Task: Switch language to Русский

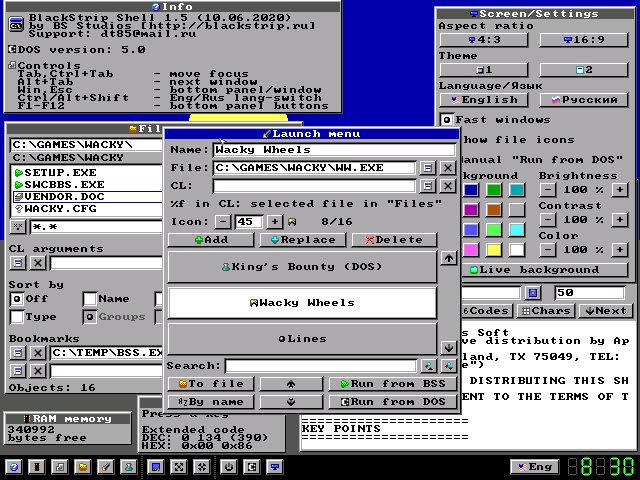Action: coord(584,100)
